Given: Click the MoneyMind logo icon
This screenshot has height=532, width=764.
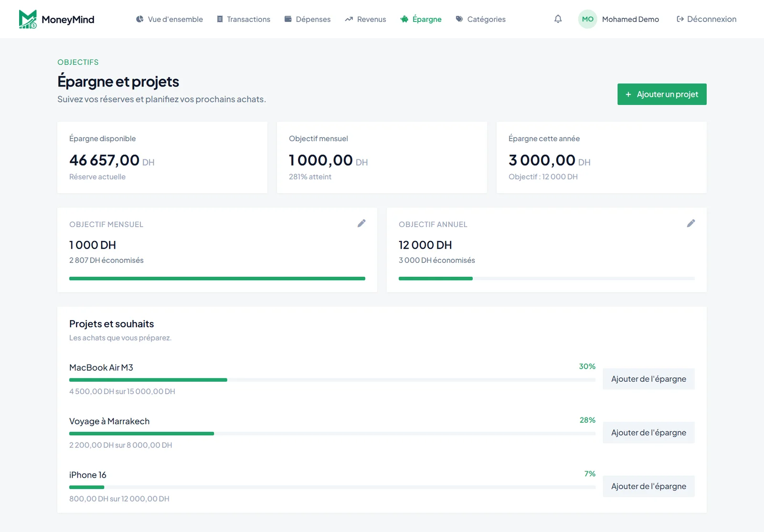Looking at the screenshot, I should [28, 19].
